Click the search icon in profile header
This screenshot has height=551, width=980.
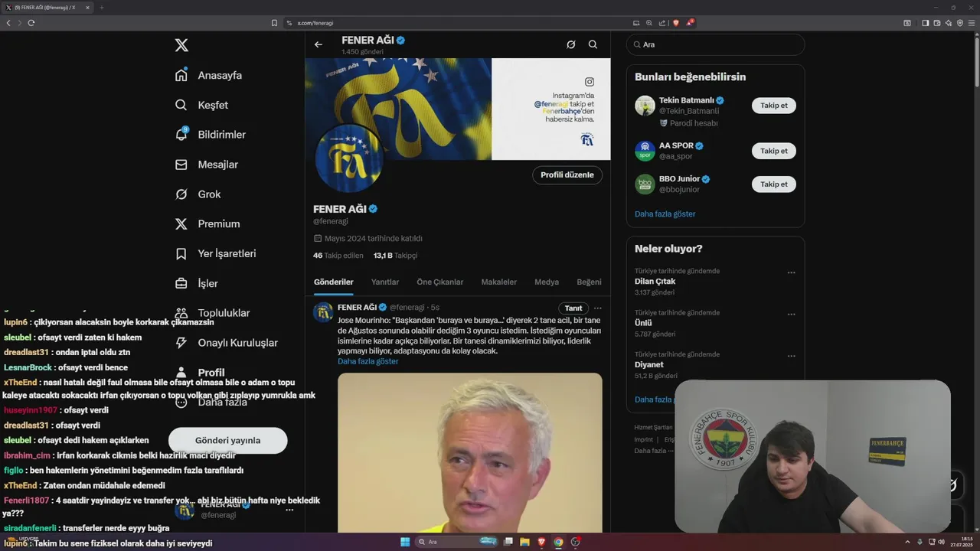pyautogui.click(x=593, y=44)
